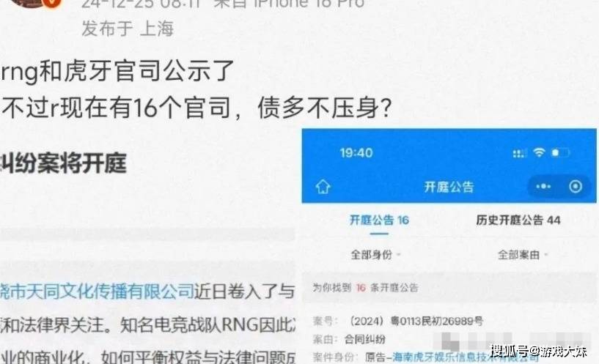Click the 为你找到 16 条开庭公告 result text

click(366, 288)
